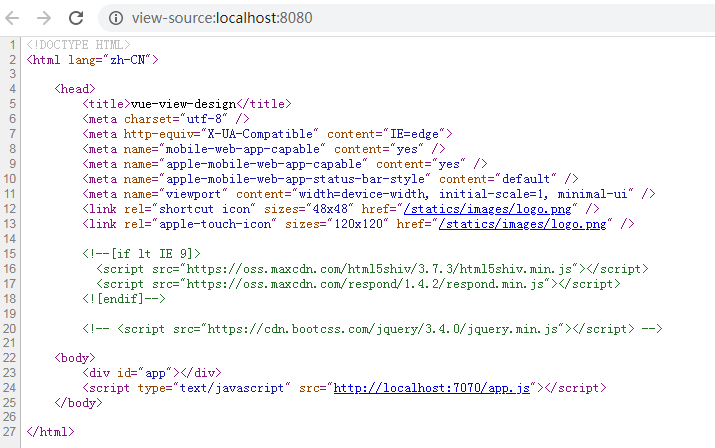
Task: Click the <!DOCTYPE HTML> line
Action: (78, 45)
